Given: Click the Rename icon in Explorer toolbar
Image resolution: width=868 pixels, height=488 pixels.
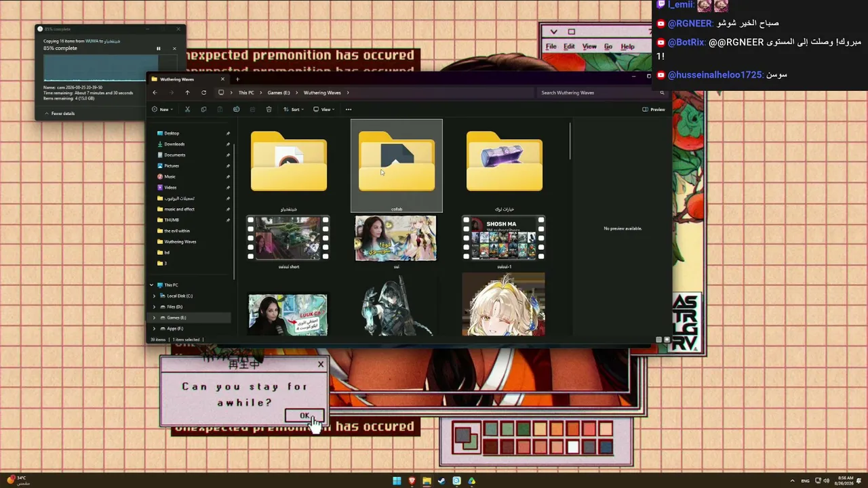Looking at the screenshot, I should click(x=236, y=109).
